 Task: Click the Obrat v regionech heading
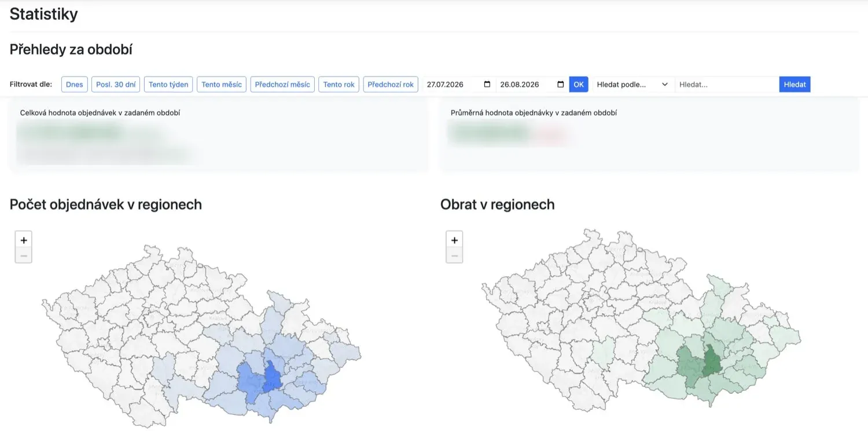(x=498, y=204)
